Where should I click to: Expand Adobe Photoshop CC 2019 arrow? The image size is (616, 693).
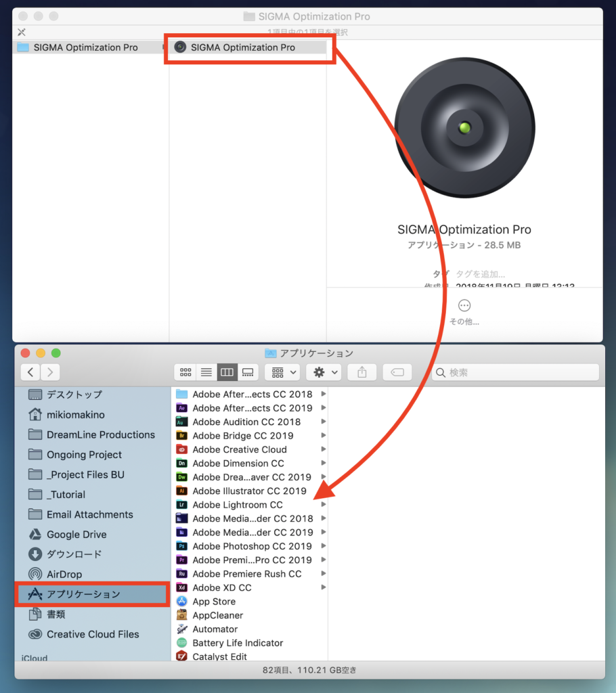pos(324,546)
